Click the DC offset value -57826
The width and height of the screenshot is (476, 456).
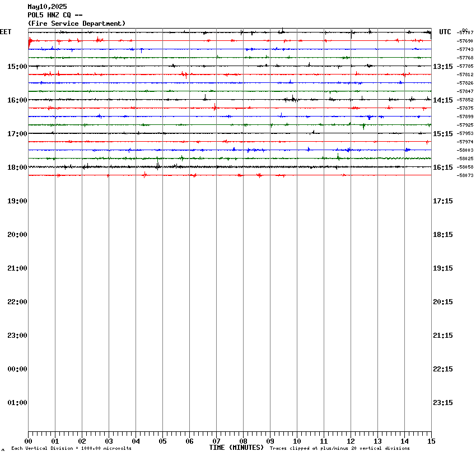[465, 83]
